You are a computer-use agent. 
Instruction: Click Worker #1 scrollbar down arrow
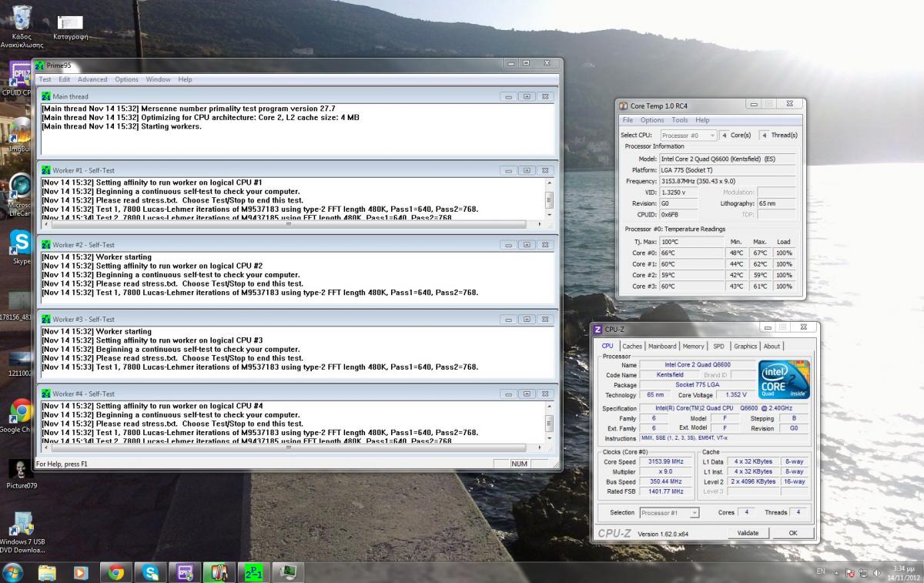point(549,215)
